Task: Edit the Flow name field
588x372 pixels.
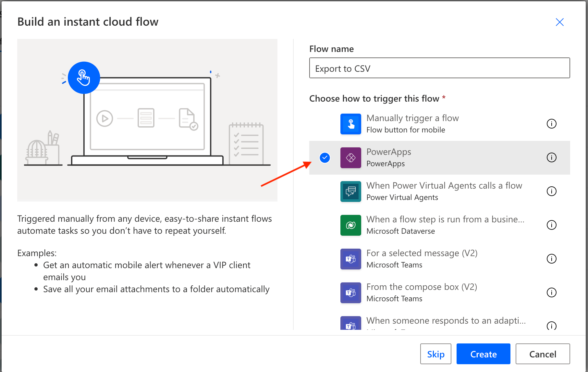Action: click(x=439, y=68)
